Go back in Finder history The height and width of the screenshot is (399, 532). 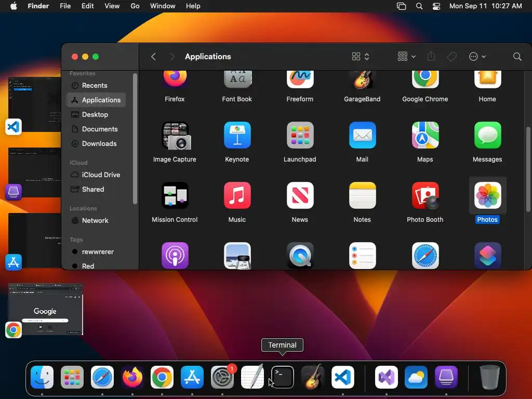153,57
